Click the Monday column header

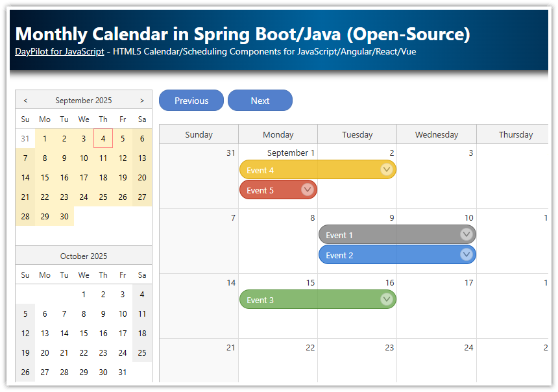278,134
